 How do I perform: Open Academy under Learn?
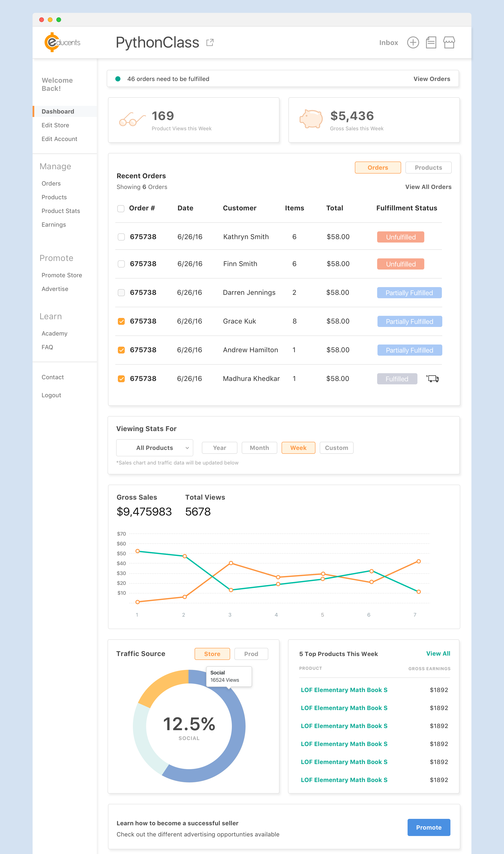tap(54, 333)
